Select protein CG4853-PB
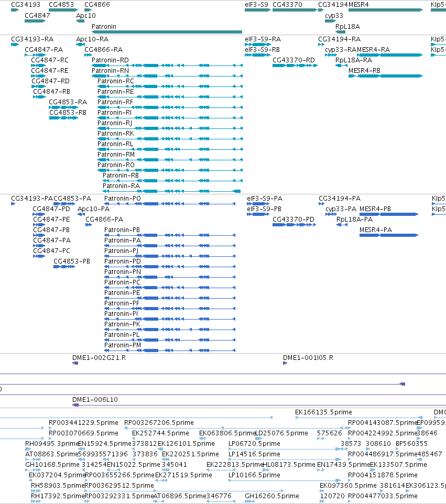The image size is (446, 504). coord(64,267)
